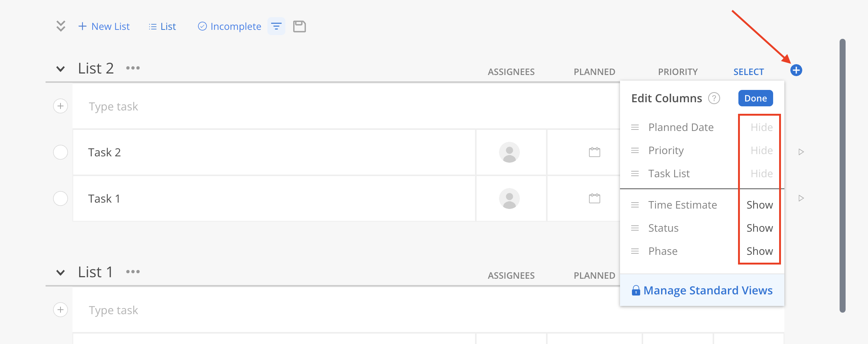Click the help question mark beside Edit Columns

[714, 98]
